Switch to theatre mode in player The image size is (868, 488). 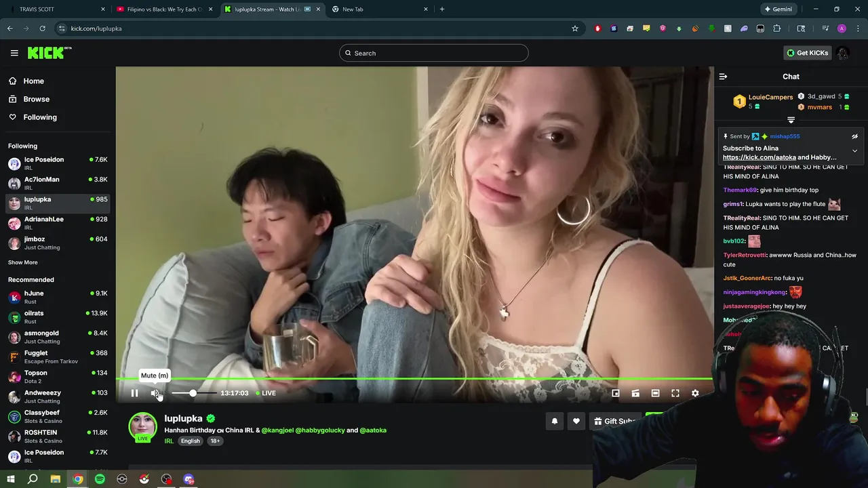(655, 393)
